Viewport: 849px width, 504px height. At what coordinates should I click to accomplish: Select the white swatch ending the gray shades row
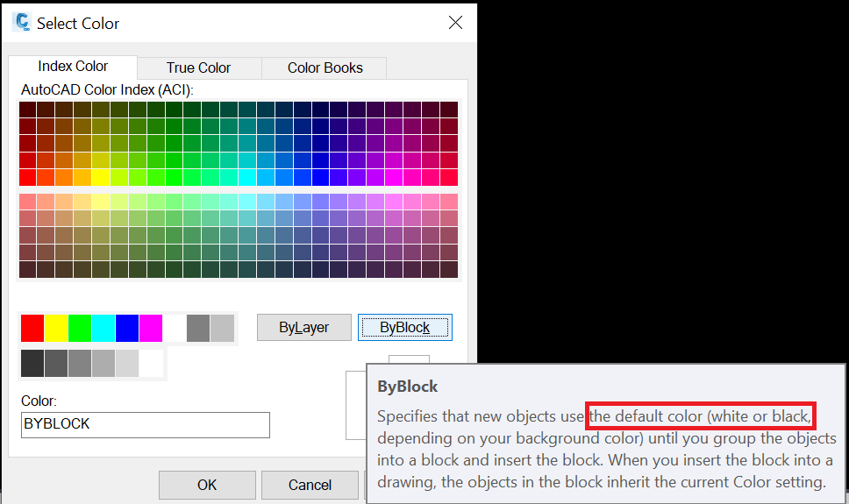[x=151, y=363]
